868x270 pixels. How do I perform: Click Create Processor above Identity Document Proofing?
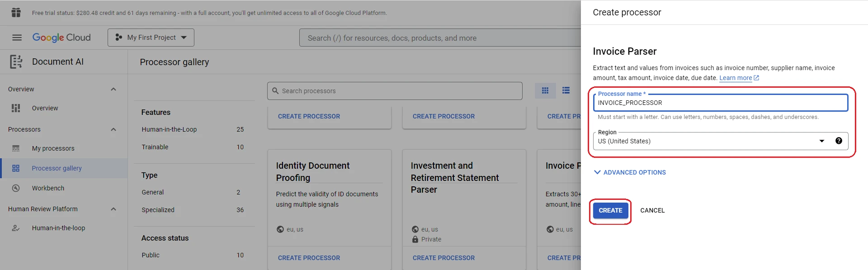(x=309, y=116)
